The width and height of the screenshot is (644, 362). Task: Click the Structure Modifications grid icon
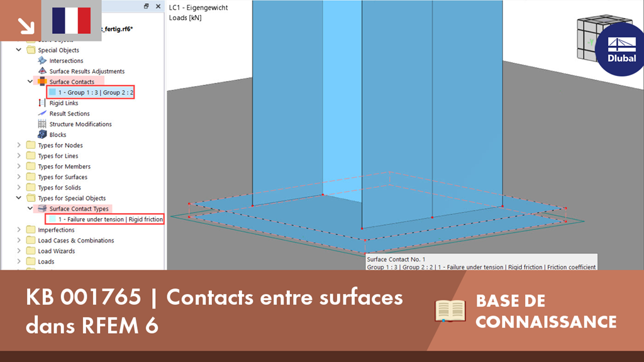pyautogui.click(x=42, y=124)
